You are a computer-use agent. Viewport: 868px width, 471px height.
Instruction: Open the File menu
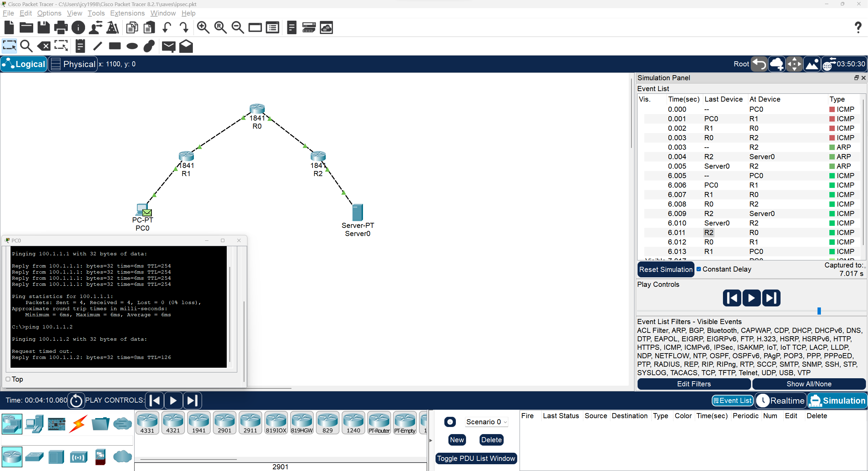coord(8,13)
